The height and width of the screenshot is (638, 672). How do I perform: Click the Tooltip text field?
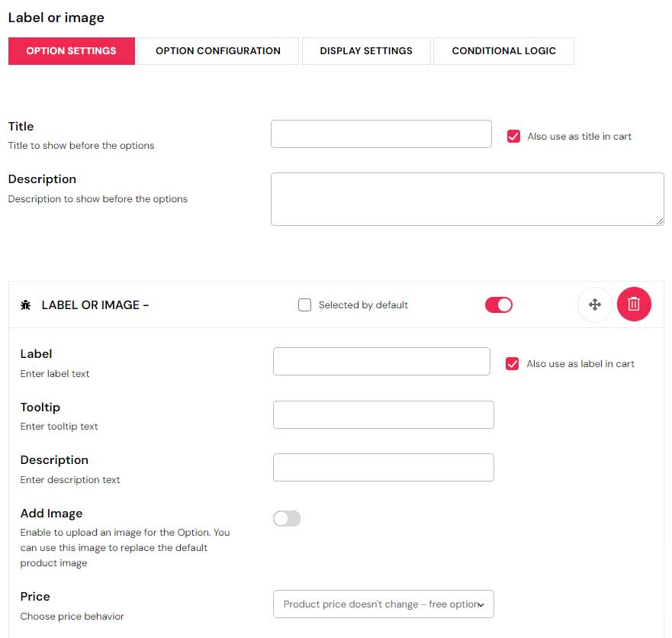(x=384, y=415)
